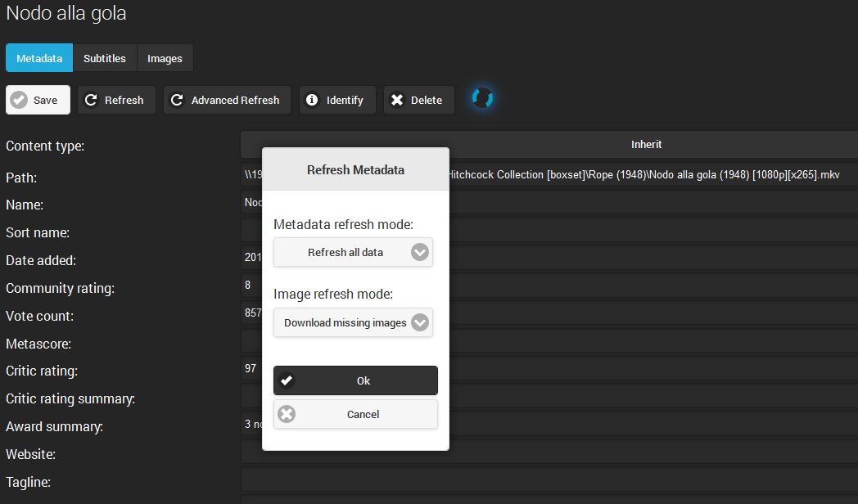
Task: Click the 'Refresh Metadata' dialog title
Action: pos(355,170)
